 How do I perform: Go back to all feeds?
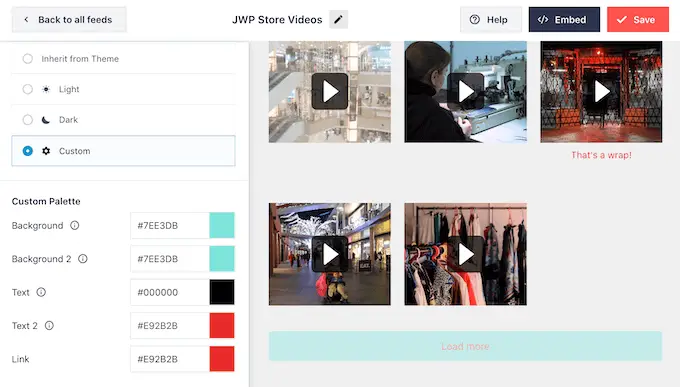coord(69,20)
